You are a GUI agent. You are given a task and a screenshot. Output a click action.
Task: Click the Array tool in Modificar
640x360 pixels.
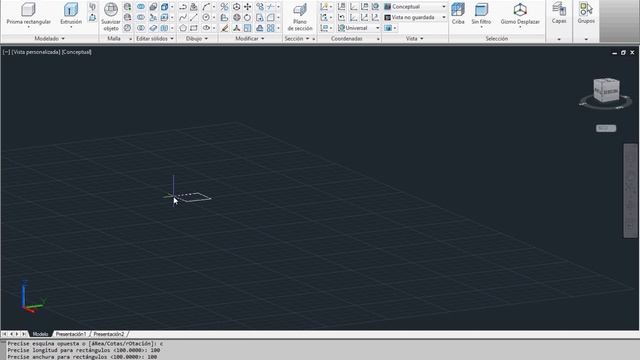tap(271, 28)
